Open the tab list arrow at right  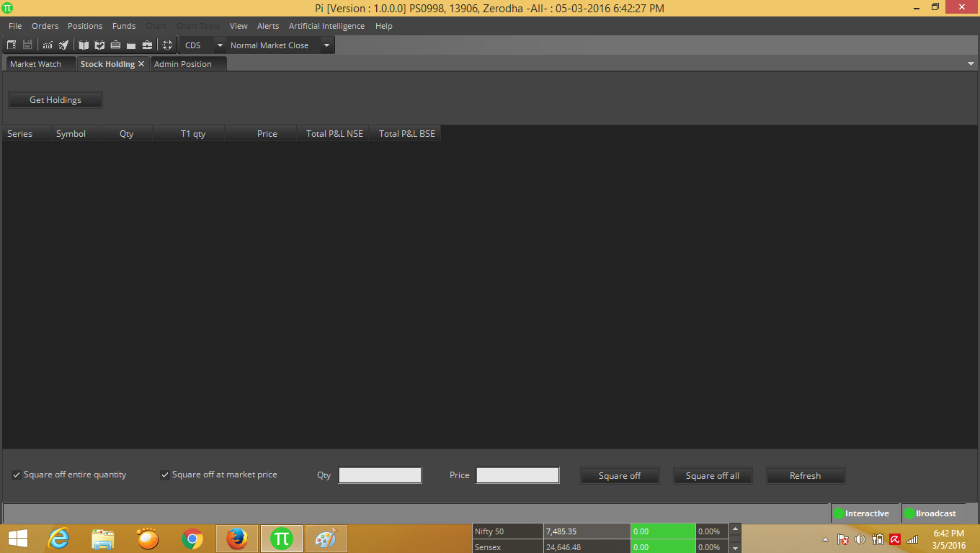click(971, 64)
